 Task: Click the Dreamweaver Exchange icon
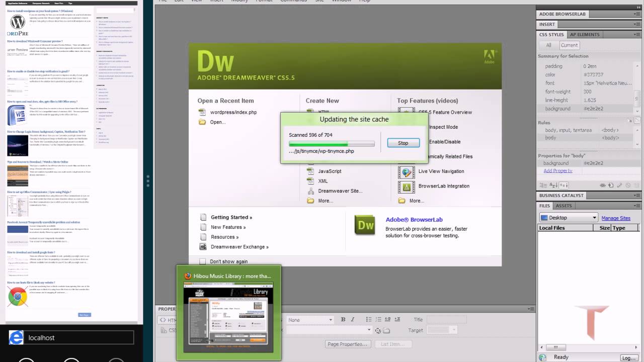click(203, 247)
